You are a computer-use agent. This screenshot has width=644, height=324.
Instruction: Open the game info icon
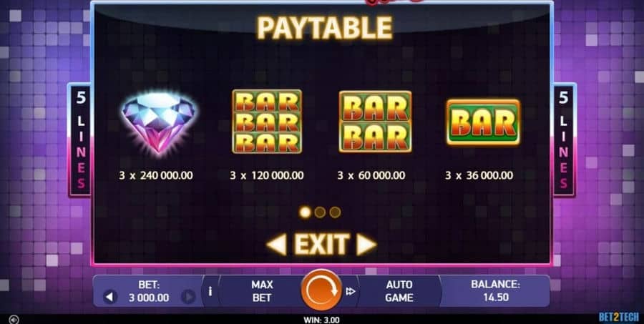click(210, 291)
